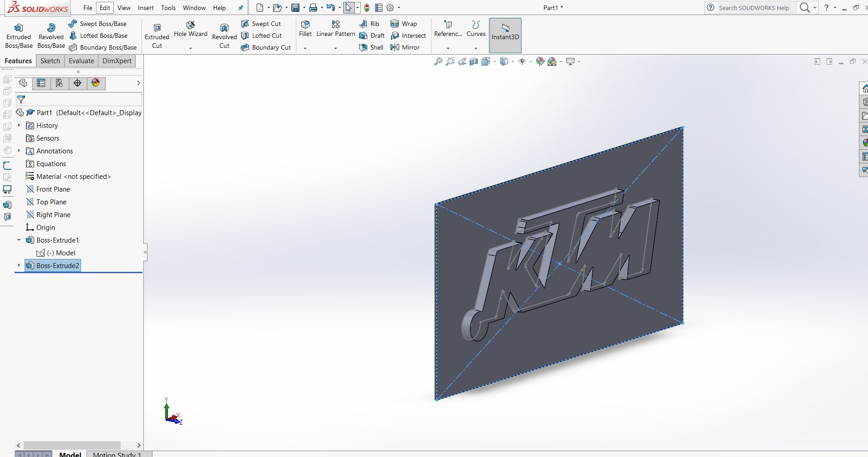Toggle Instant3D mode
The width and height of the screenshot is (868, 457).
505,36
